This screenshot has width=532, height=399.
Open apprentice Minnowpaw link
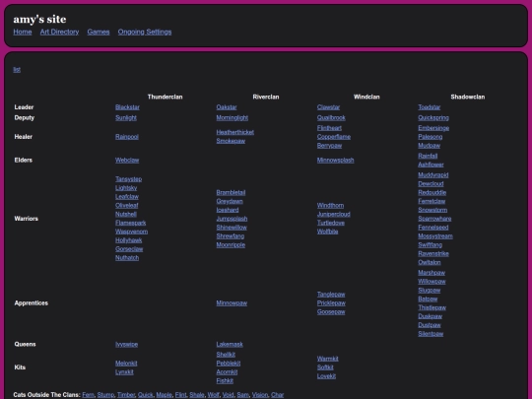coord(232,303)
